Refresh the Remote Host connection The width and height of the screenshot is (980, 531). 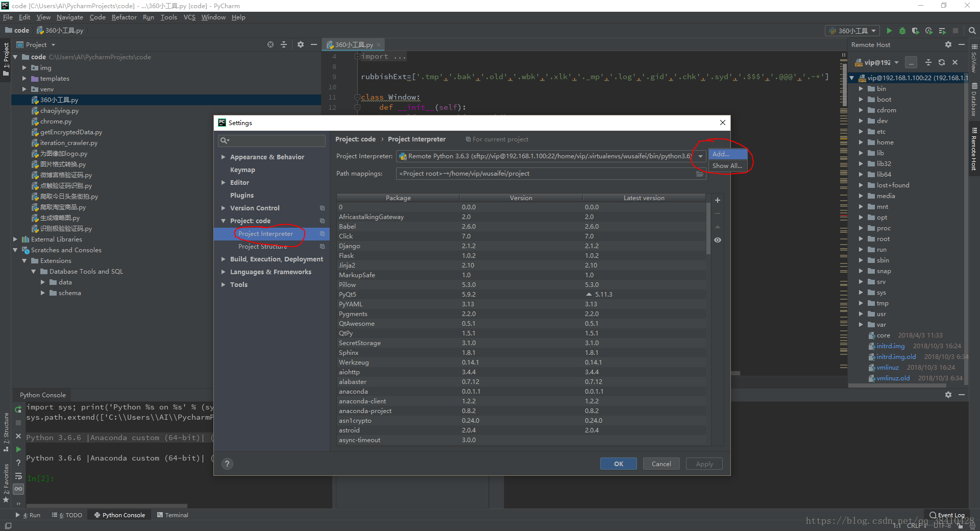tap(942, 62)
